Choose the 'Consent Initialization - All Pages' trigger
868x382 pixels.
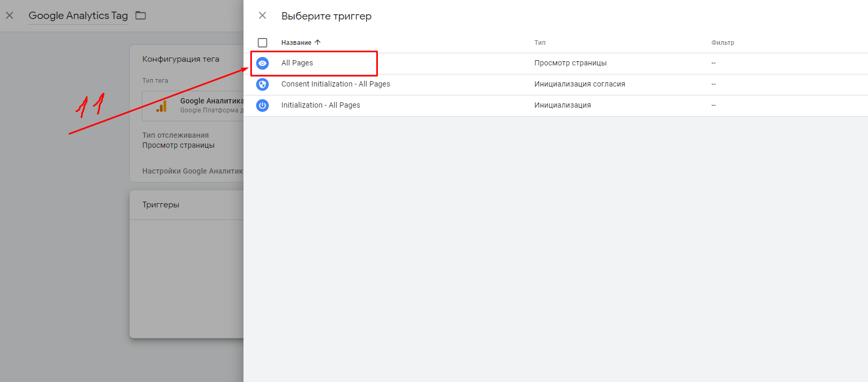(x=336, y=84)
